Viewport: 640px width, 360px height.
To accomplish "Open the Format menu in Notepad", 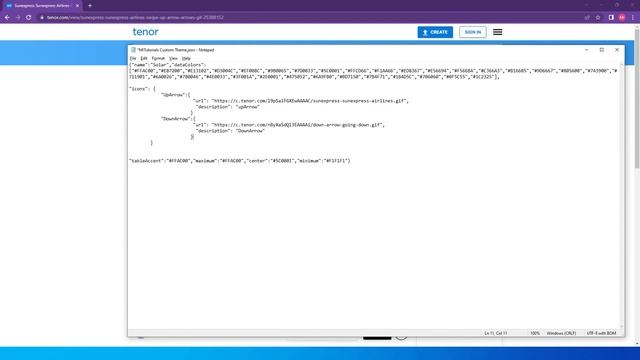I will (x=158, y=58).
